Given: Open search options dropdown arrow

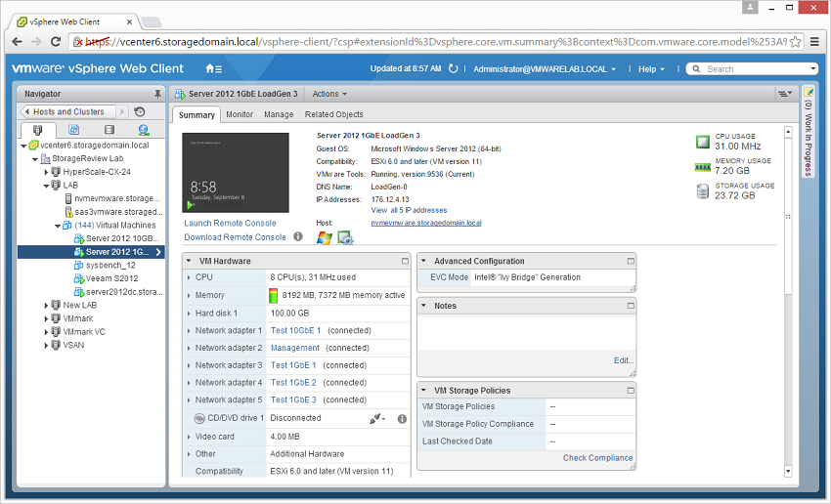Looking at the screenshot, I should (813, 68).
